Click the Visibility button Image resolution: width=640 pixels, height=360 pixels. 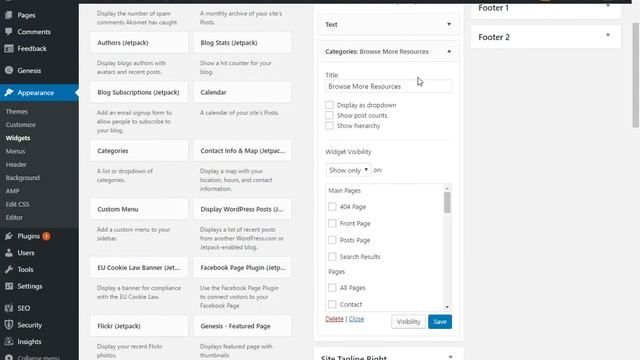pos(408,322)
